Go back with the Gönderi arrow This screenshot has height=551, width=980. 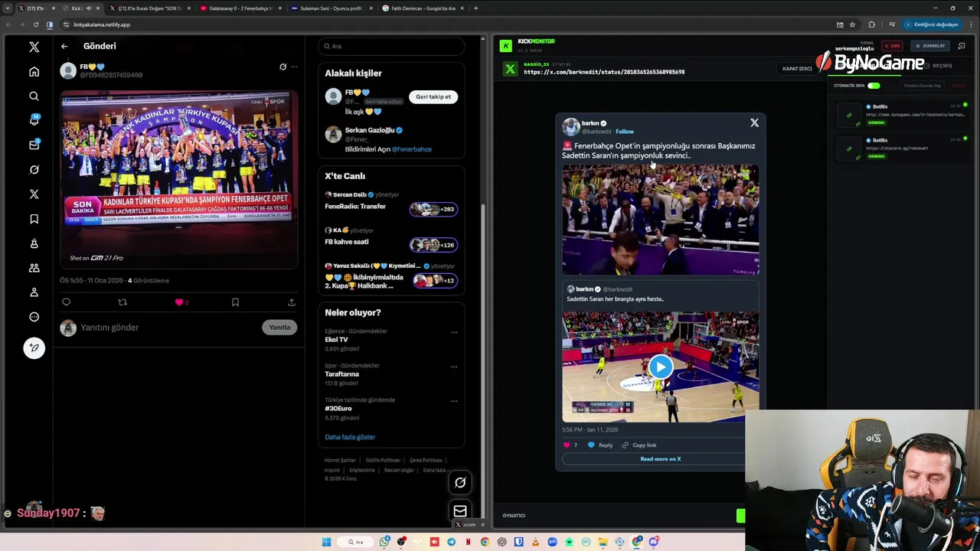coord(64,47)
